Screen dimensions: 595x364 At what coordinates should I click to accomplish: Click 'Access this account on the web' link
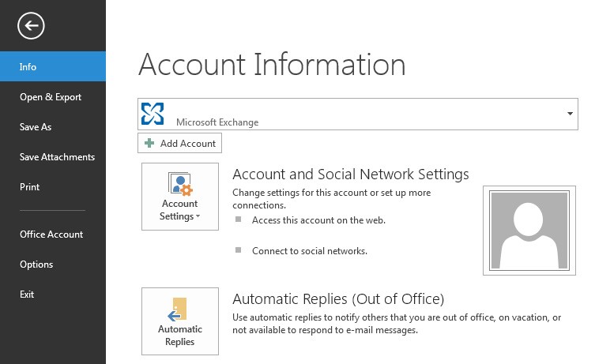[318, 220]
